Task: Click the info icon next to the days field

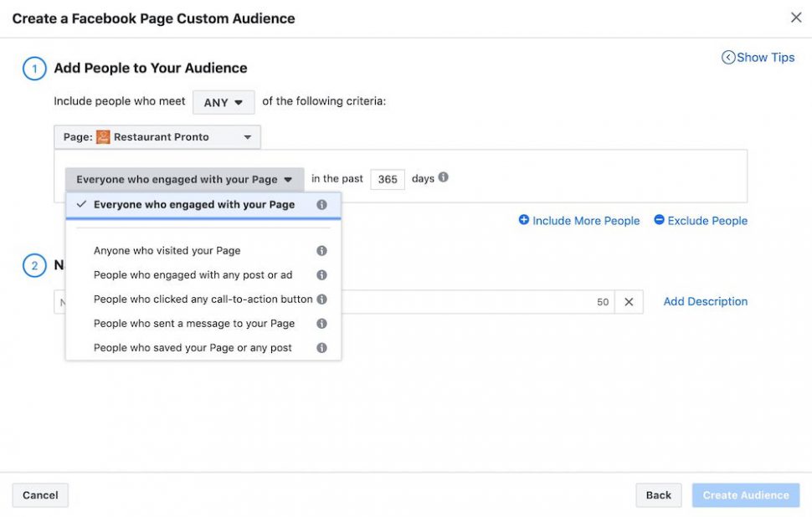Action: click(444, 177)
